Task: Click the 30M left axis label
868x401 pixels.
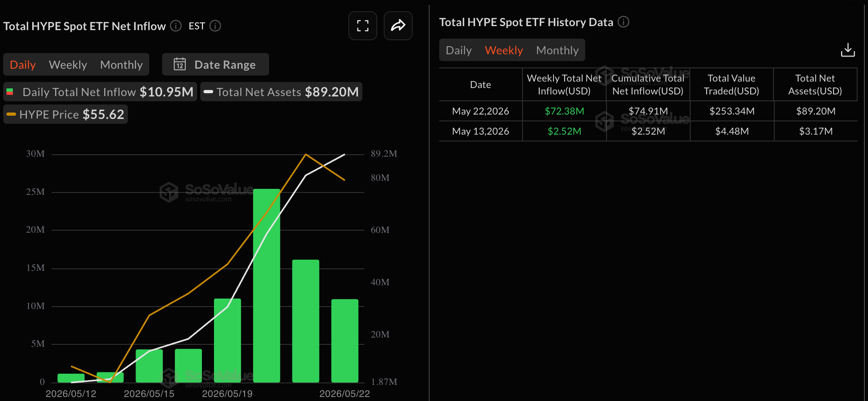Action: point(35,153)
